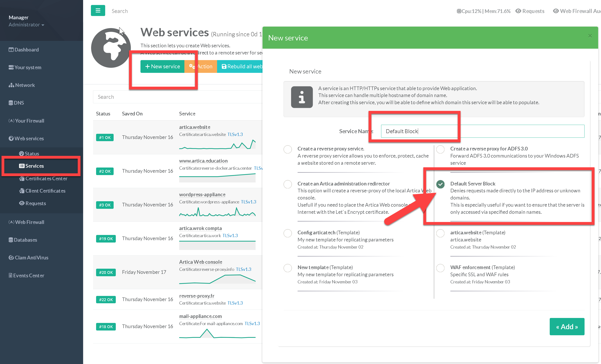Click Web Firewall Audit eye icon
The width and height of the screenshot is (601, 364).
556,11
